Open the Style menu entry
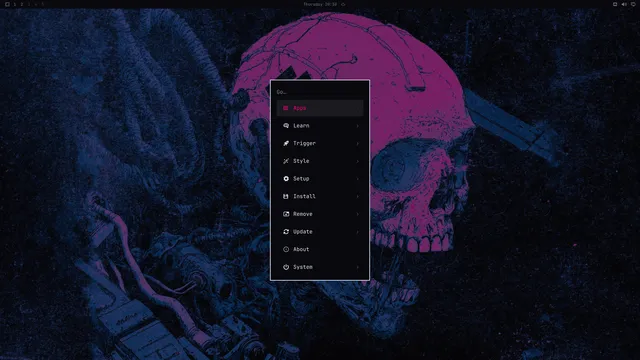The height and width of the screenshot is (360, 640). coord(320,161)
